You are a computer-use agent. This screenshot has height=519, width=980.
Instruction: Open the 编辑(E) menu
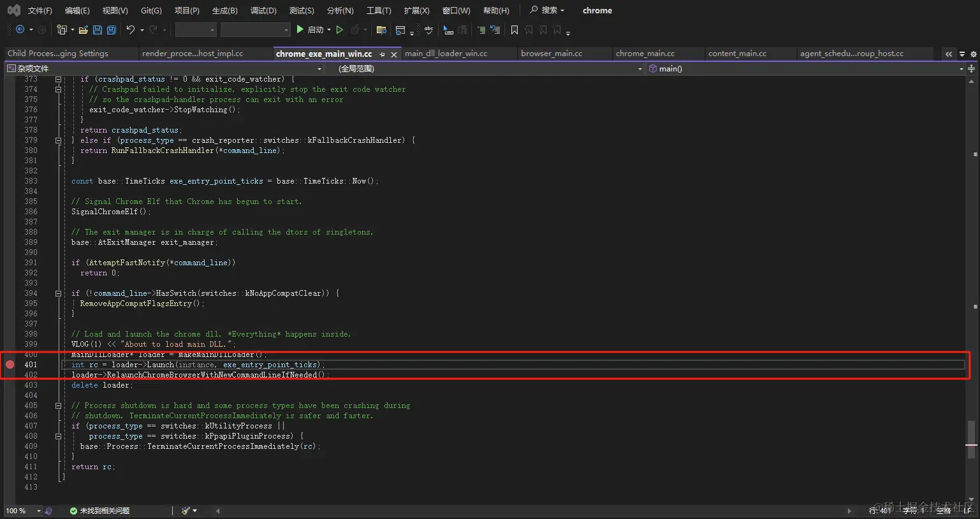(77, 10)
